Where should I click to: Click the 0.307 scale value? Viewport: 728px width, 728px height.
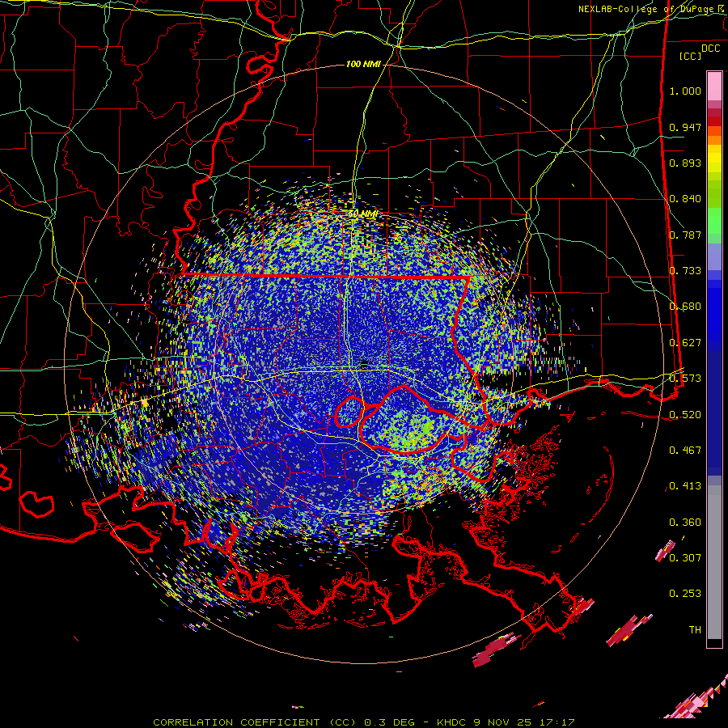coord(685,557)
